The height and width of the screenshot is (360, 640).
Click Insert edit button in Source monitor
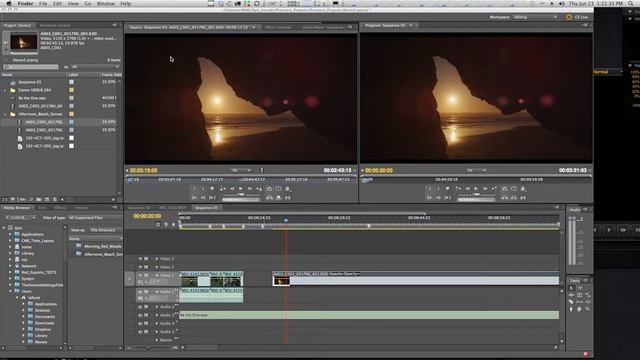(x=269, y=198)
